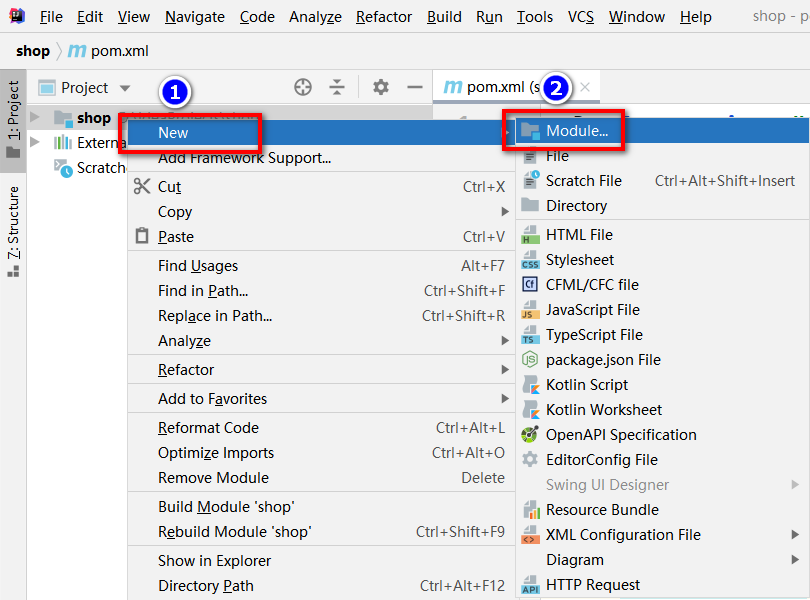Open the Build menu in the menu bar

[444, 17]
